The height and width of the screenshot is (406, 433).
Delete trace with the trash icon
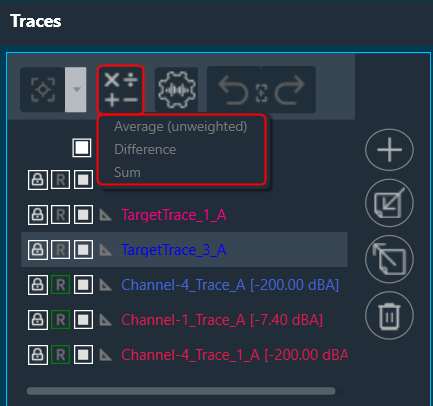tap(389, 315)
